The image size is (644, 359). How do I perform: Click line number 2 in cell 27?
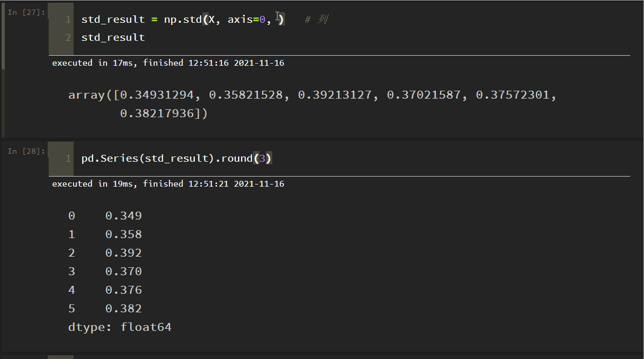68,38
